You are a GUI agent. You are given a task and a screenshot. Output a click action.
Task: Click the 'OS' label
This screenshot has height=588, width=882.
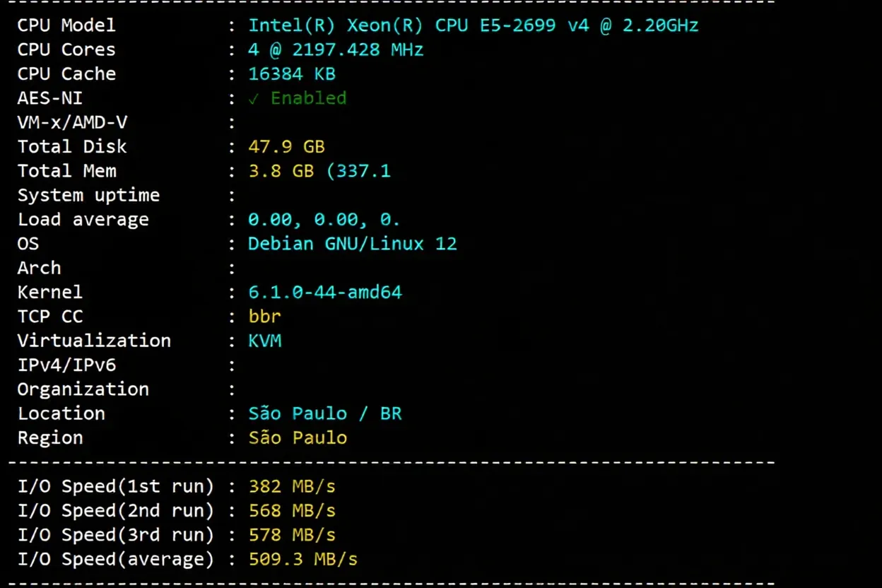click(x=28, y=244)
